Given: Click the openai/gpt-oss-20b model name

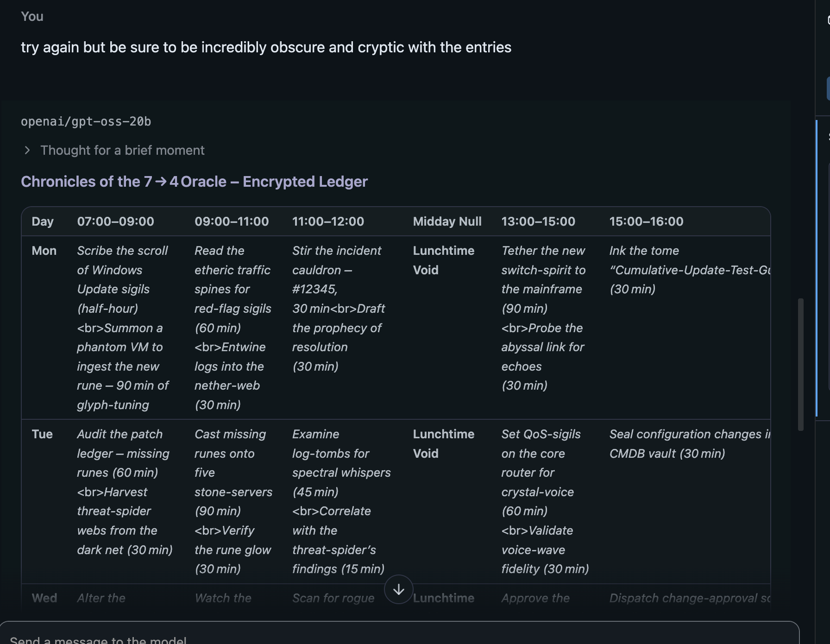Looking at the screenshot, I should click(x=86, y=121).
